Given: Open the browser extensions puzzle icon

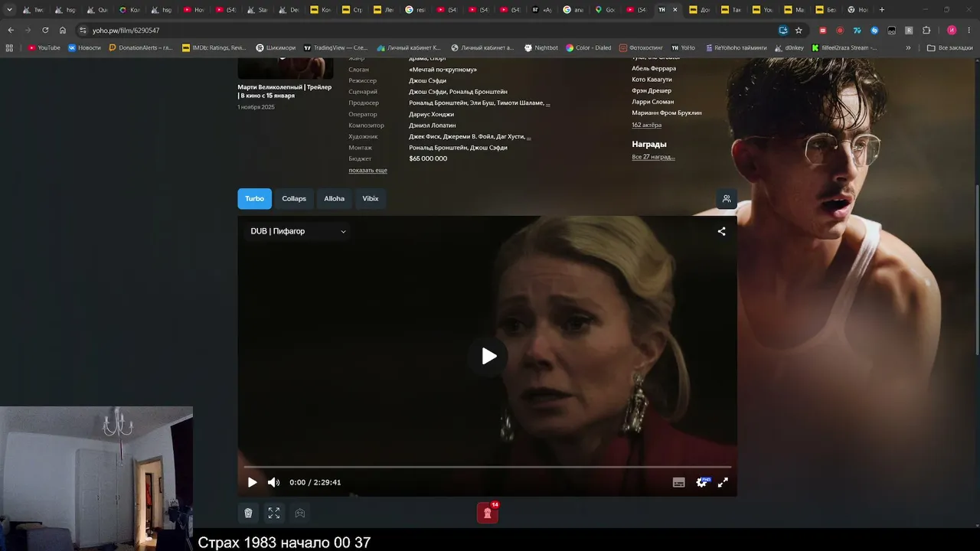Looking at the screenshot, I should tap(926, 31).
